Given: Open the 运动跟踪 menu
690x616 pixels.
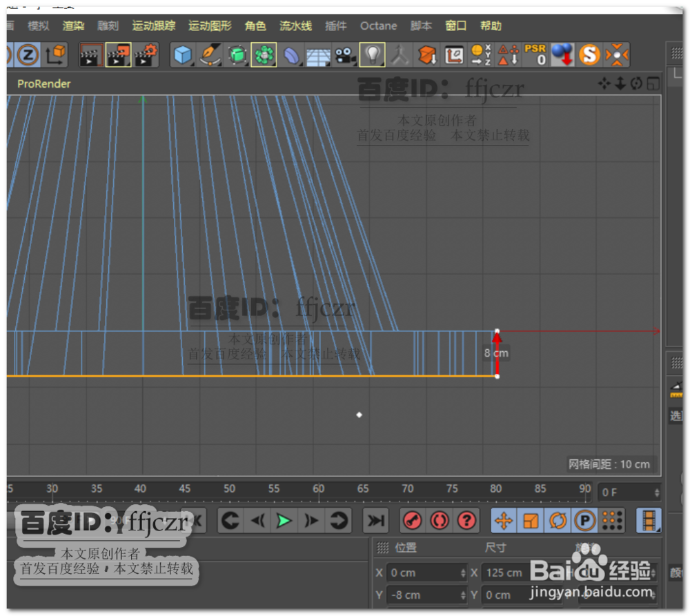Looking at the screenshot, I should (x=154, y=26).
